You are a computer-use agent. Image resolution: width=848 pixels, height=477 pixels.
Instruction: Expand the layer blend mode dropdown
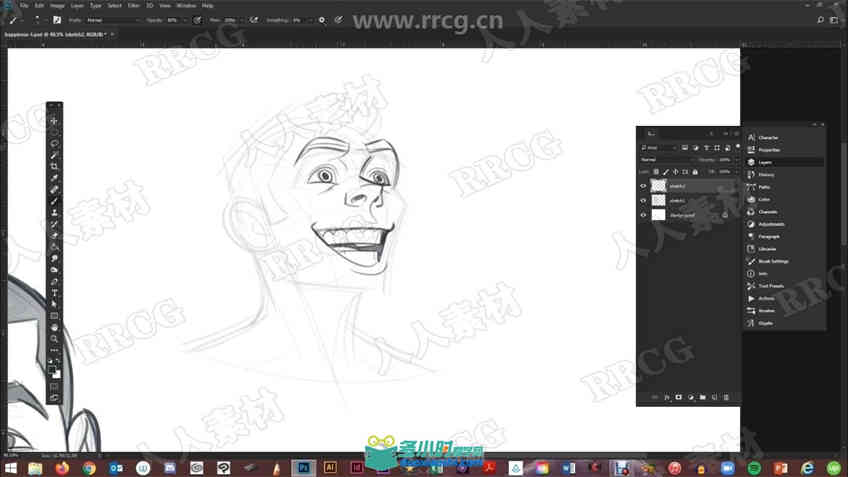[667, 160]
